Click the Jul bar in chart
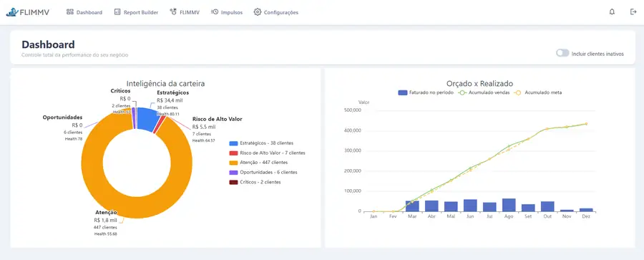The width and height of the screenshot is (644, 260). click(x=489, y=207)
